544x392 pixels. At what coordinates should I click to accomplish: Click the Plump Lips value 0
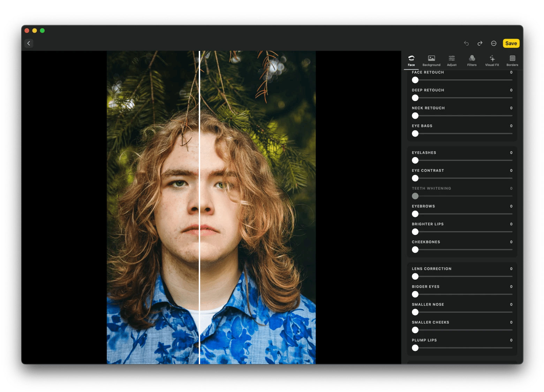coord(511,340)
